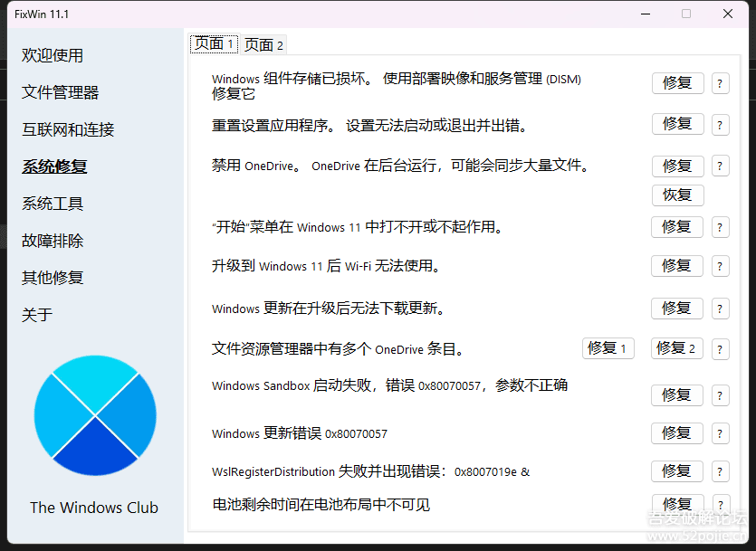This screenshot has width=756, height=551.
Task: Open help for Wi-Fi not working after upgrade
Action: [720, 266]
